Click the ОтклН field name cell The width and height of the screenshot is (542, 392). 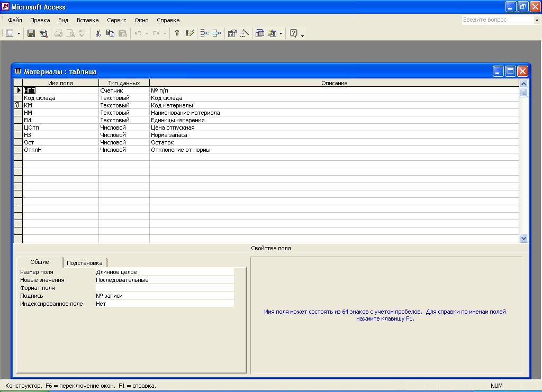[60, 150]
